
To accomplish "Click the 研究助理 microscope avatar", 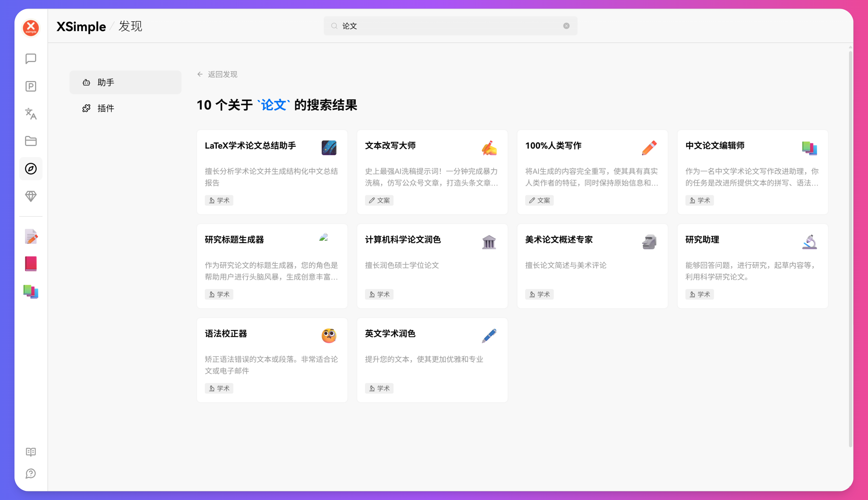I will 810,242.
